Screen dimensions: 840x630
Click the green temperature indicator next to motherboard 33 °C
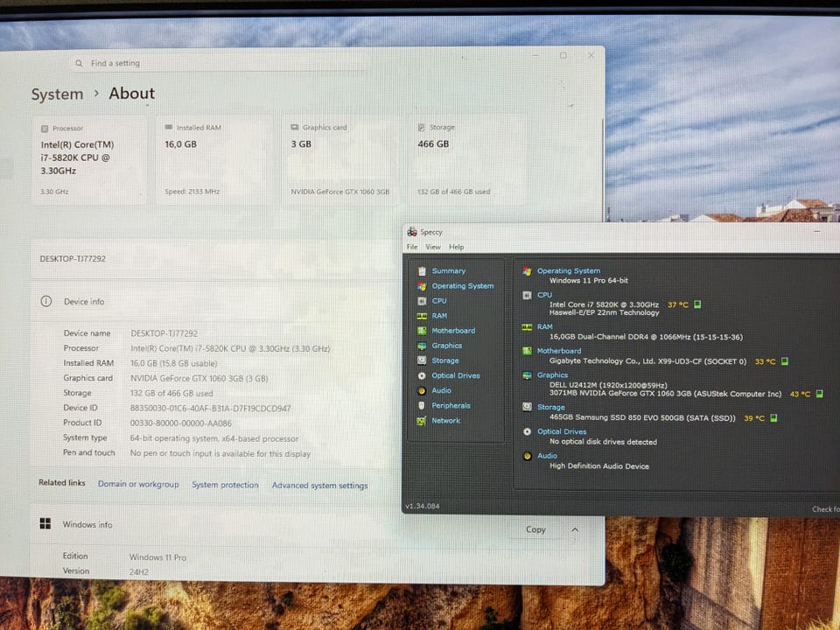click(x=784, y=361)
